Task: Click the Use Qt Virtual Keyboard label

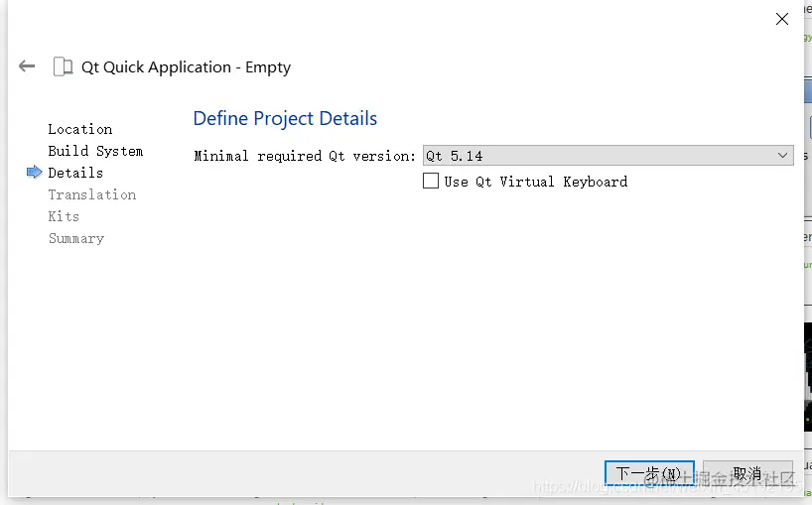Action: (536, 182)
